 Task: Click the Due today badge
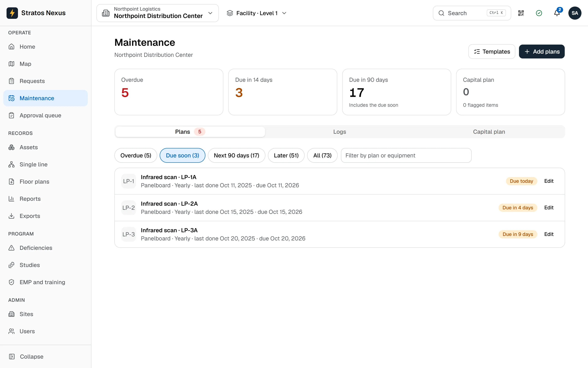(x=521, y=181)
